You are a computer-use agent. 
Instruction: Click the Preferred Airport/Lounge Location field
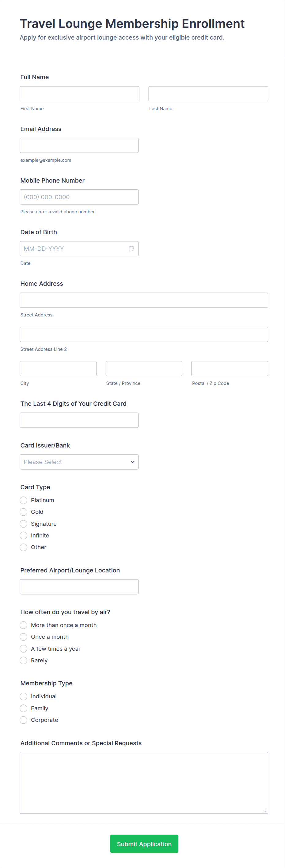79,587
